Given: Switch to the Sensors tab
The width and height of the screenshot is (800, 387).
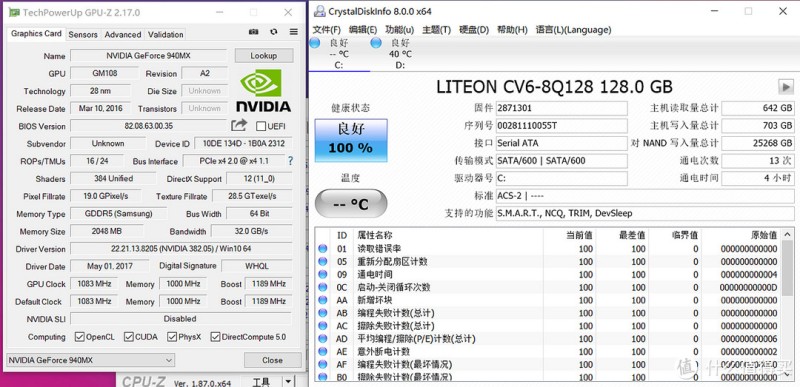Looking at the screenshot, I should coord(83,35).
